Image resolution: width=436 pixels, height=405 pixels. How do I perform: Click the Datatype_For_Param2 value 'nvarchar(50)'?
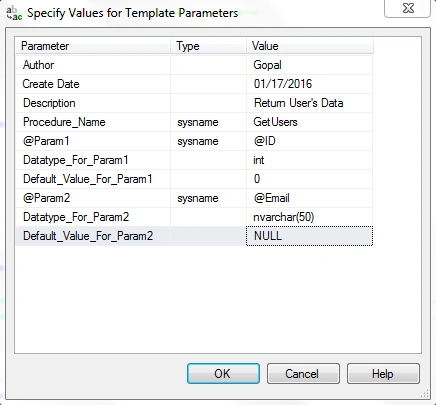[309, 217]
